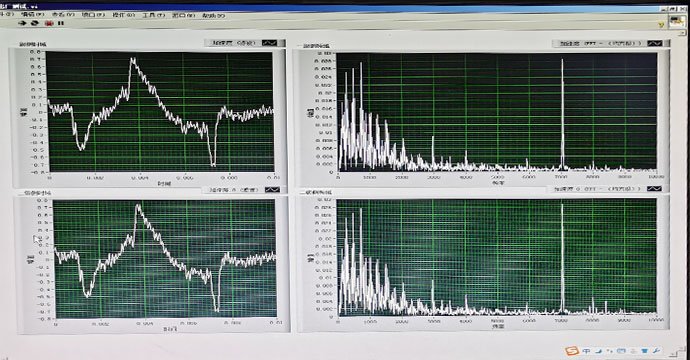Click the Run Continuously loop-arrows icon

pyautogui.click(x=35, y=23)
